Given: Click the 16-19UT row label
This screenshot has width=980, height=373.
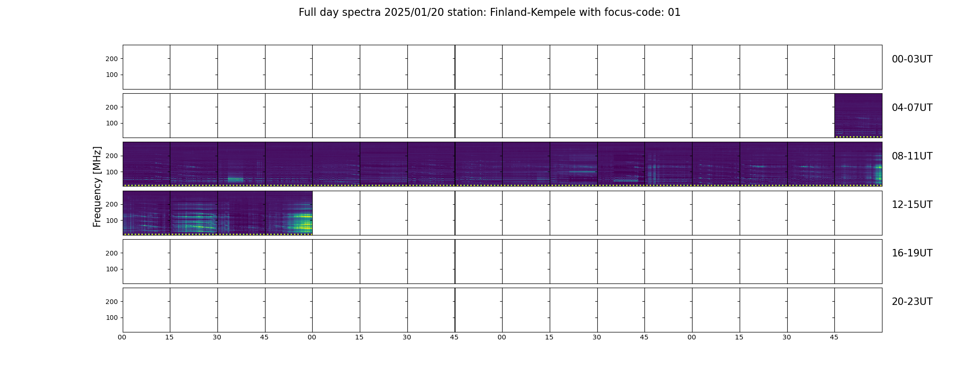Looking at the screenshot, I should point(912,253).
